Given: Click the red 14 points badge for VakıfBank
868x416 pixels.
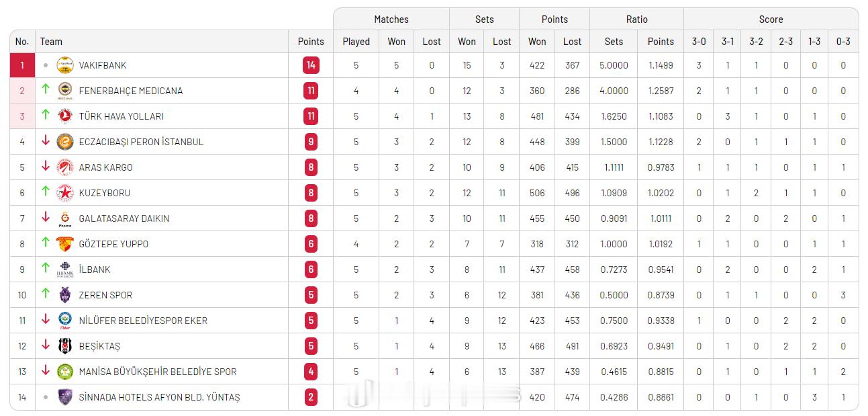Looking at the screenshot, I should 311,65.
